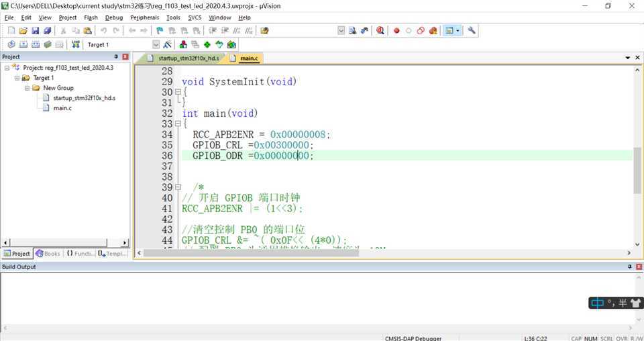
Task: Open Manage Project Items icon
Action: click(183, 44)
